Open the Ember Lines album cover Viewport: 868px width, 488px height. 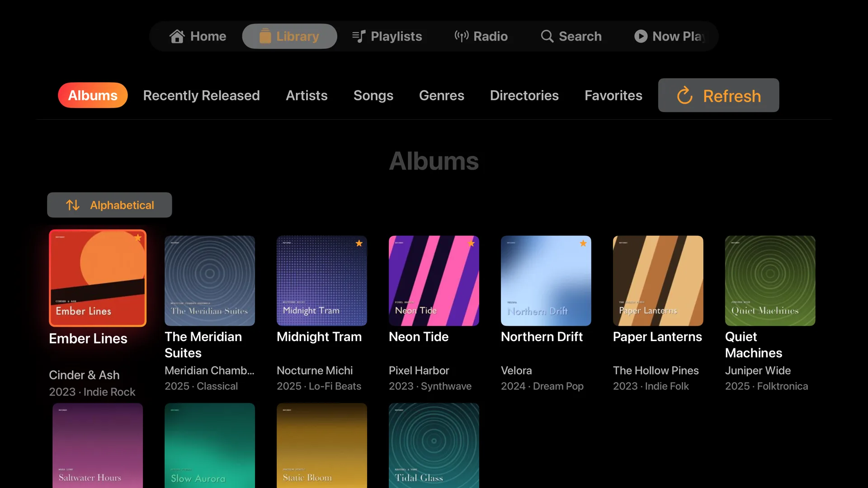point(98,278)
